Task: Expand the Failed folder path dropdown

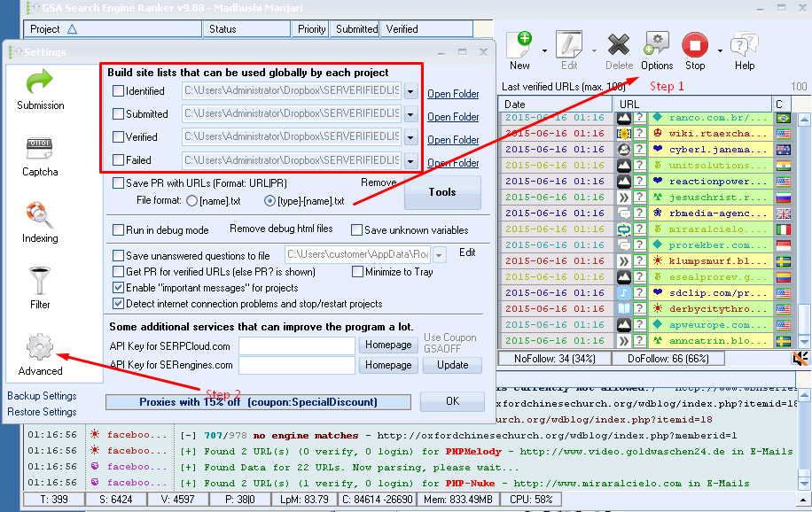Action: tap(410, 160)
